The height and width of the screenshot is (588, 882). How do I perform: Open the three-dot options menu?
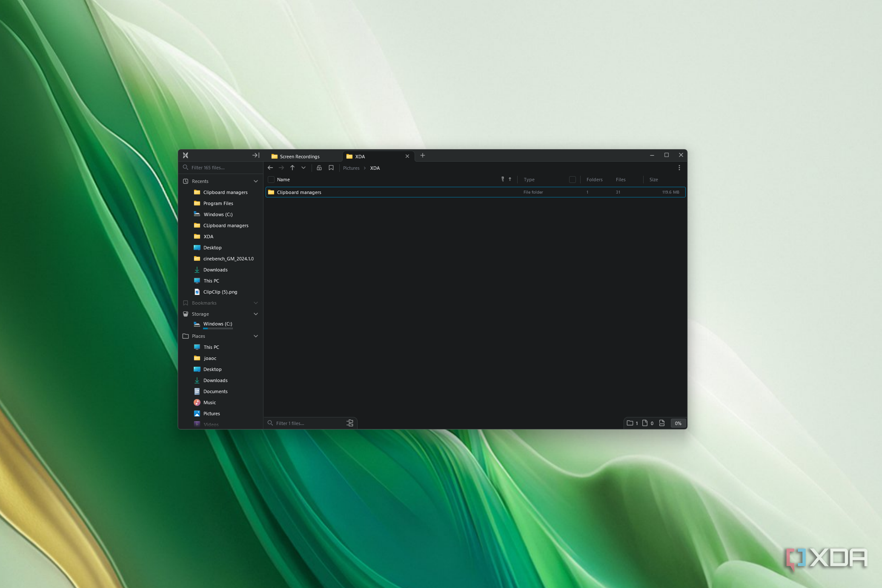click(x=679, y=168)
